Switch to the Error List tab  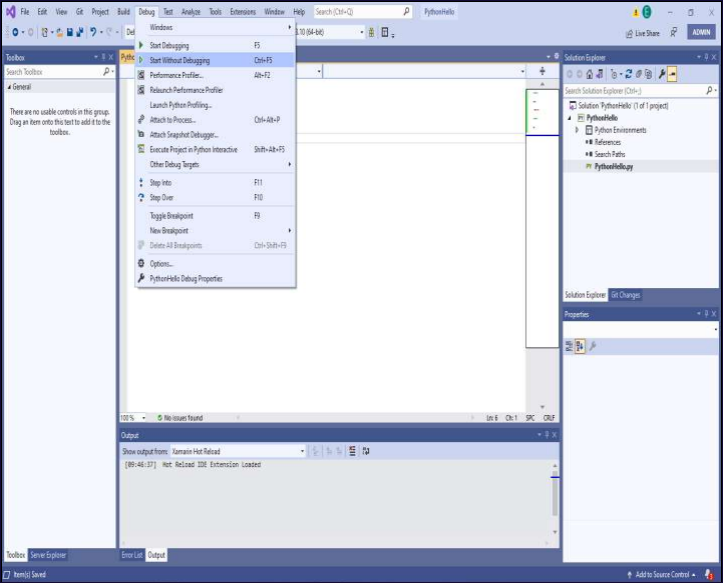pos(132,555)
